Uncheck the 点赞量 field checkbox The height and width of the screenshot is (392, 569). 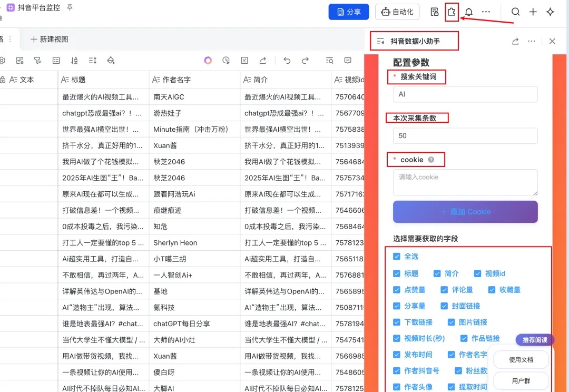click(397, 290)
